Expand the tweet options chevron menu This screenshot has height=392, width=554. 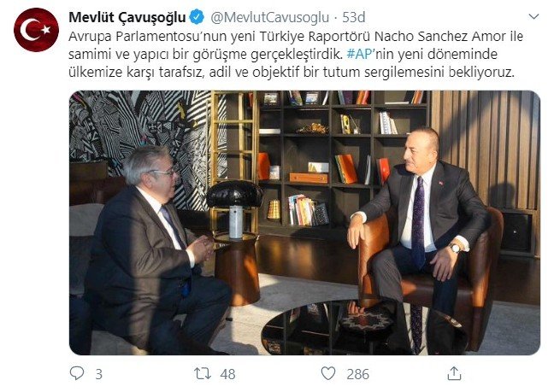533,16
